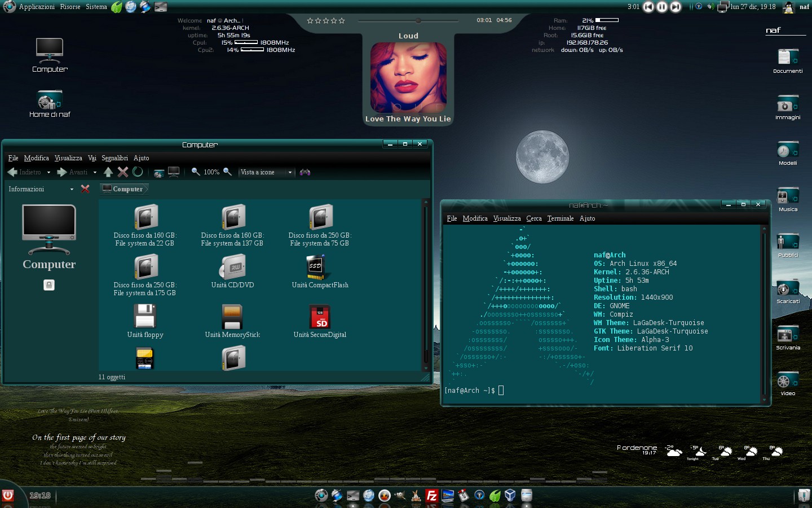Open terminal launcher in top panel
Viewport: 812px width, 508px height.
tap(161, 7)
